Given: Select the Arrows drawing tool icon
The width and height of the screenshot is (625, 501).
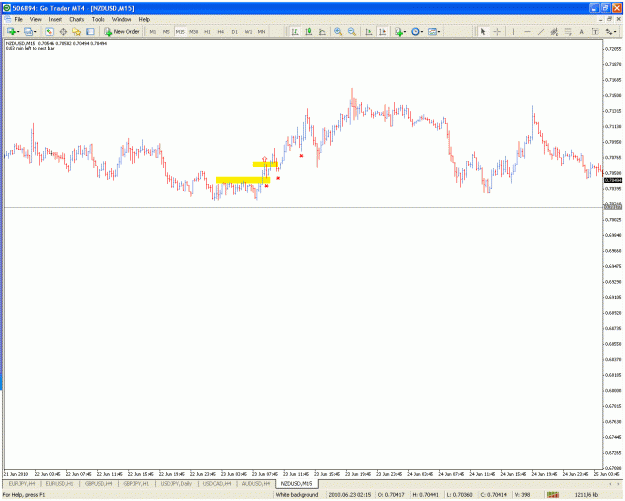Looking at the screenshot, I should pyautogui.click(x=609, y=31).
